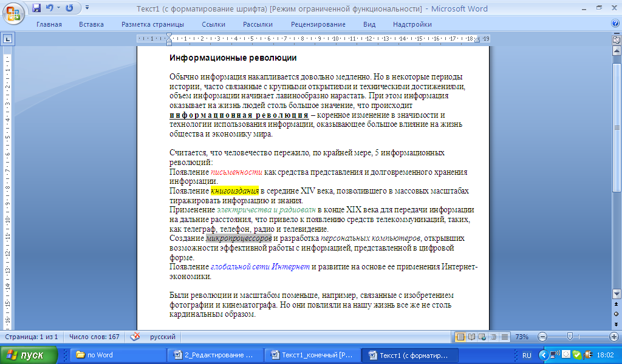Click the first line indent marker on ruler

tap(169, 36)
